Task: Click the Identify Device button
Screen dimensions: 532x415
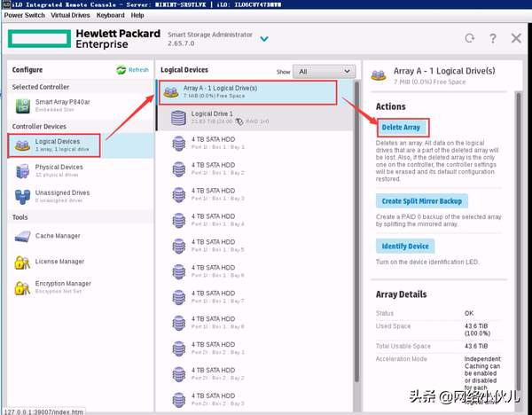Action: coord(403,246)
